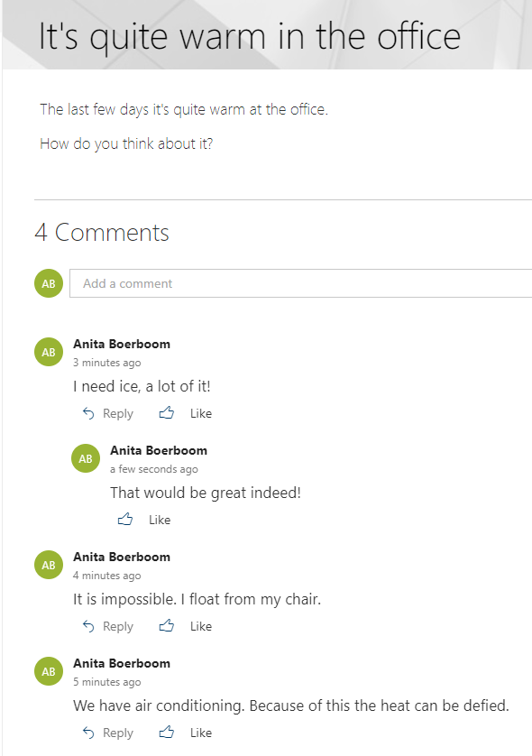Click the reply arrow icon under the float comment
This screenshot has height=756, width=532.
pos(88,626)
